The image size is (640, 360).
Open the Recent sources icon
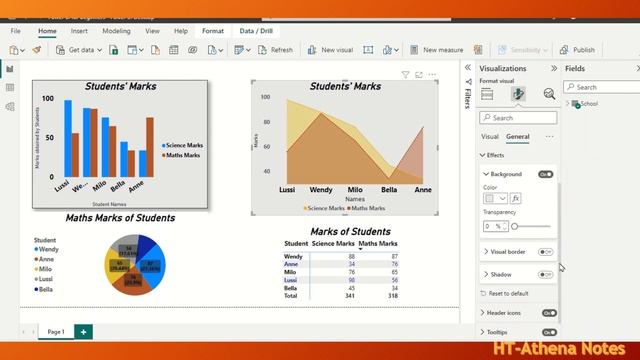(213, 50)
